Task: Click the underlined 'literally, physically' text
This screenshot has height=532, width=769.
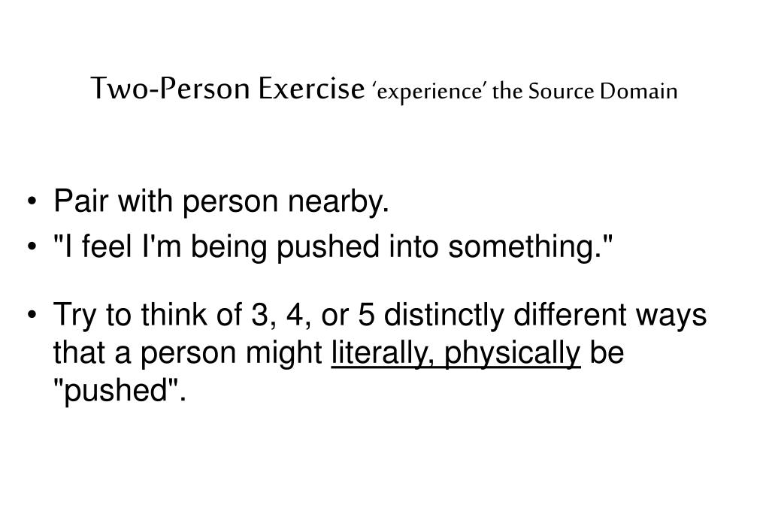Action: 456,354
